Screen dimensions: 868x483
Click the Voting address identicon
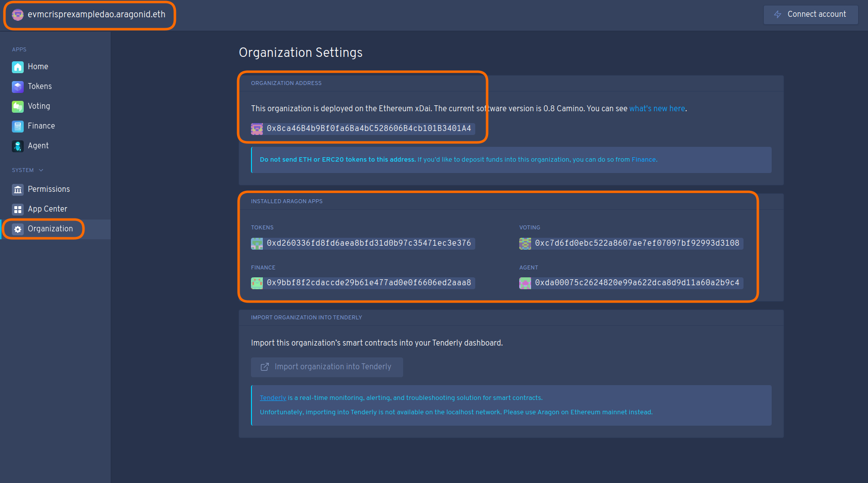[x=525, y=243]
